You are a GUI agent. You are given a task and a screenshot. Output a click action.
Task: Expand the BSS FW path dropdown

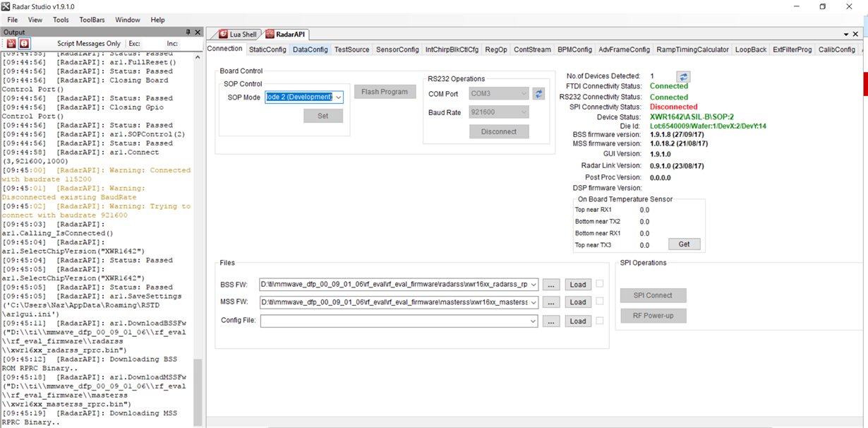pos(534,285)
